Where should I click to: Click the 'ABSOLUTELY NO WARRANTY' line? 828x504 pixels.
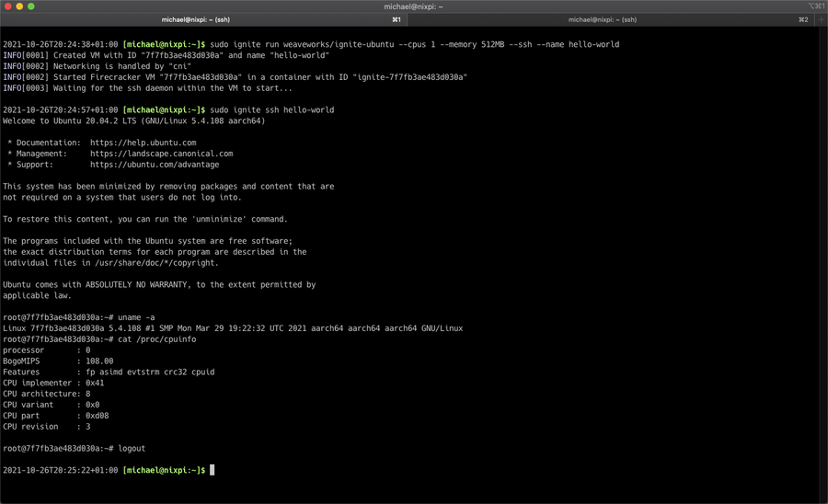point(159,284)
